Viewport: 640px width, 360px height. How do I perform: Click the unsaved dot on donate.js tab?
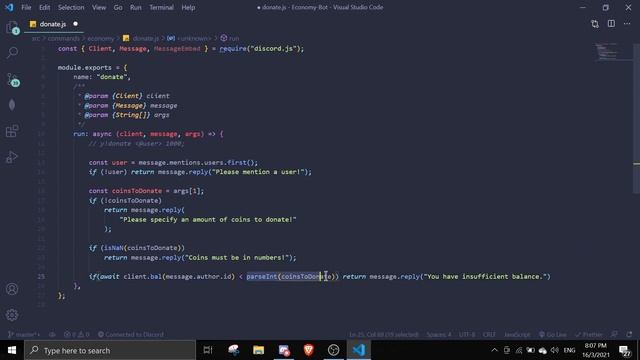point(76,24)
